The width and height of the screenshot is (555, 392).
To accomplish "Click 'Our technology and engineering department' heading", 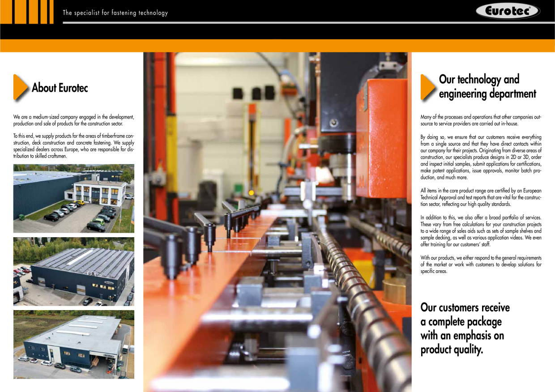I will coord(487,87).
